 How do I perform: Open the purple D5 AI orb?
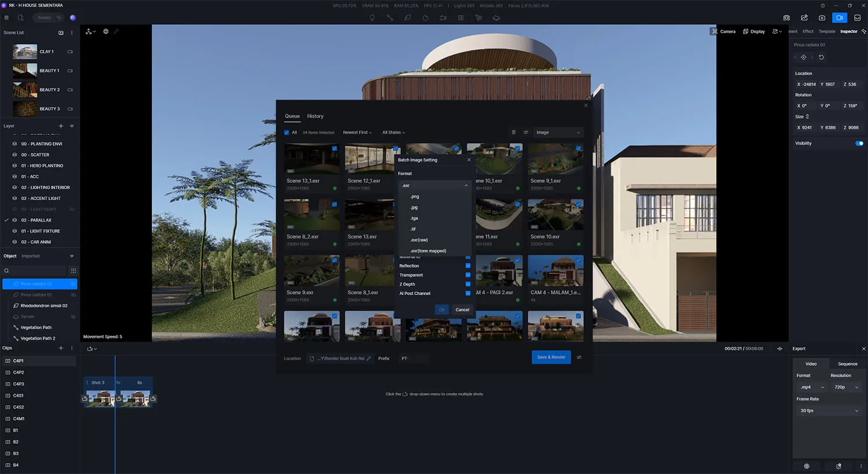point(73,18)
